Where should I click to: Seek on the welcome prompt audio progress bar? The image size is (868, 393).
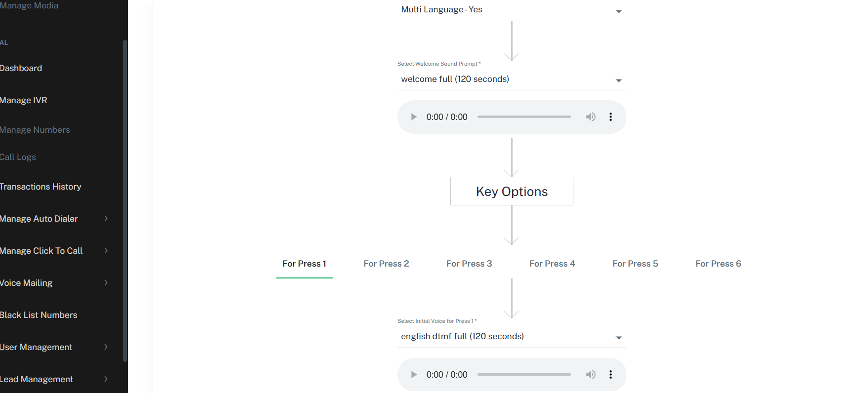click(524, 117)
